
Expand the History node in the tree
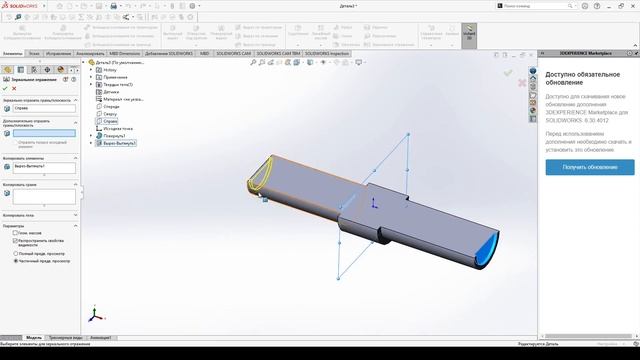[x=91, y=70]
